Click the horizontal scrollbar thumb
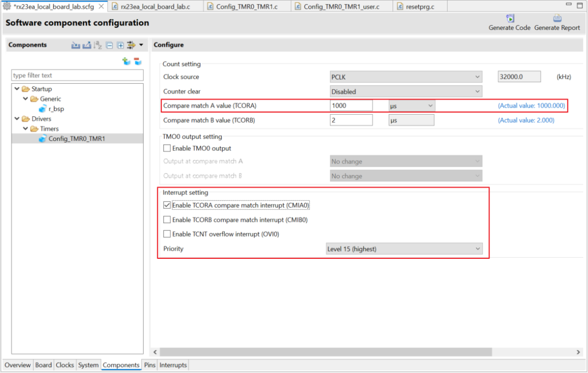The image size is (588, 373). point(326,352)
